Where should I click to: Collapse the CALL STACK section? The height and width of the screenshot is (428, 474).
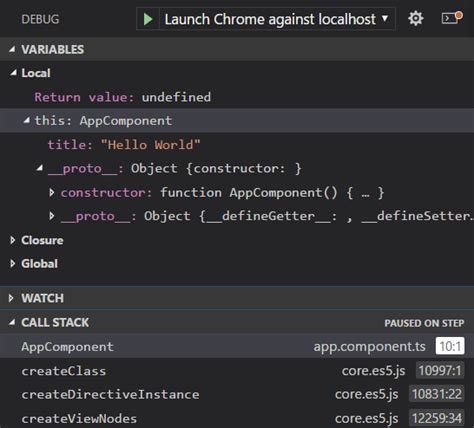point(12,322)
